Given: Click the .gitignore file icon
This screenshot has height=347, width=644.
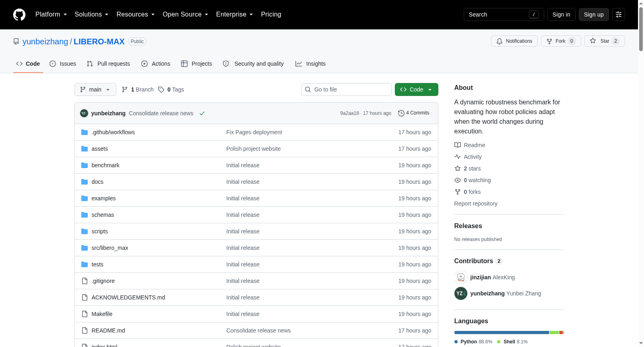Looking at the screenshot, I should (85, 281).
